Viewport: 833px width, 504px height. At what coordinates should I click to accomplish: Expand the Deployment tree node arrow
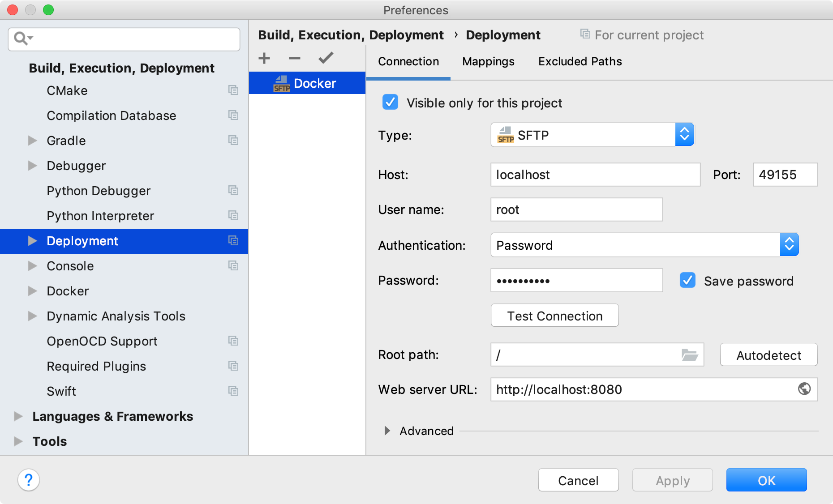point(32,241)
